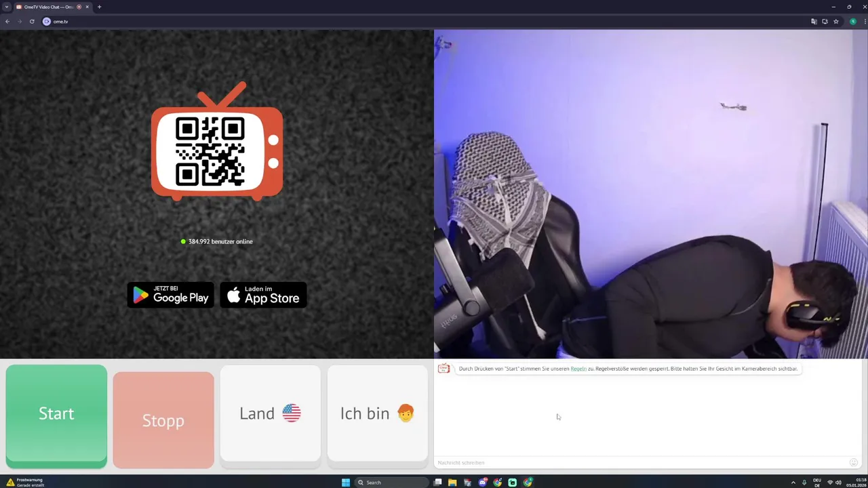Viewport: 868px width, 488px height.
Task: Click the App Store download badge
Action: click(264, 295)
